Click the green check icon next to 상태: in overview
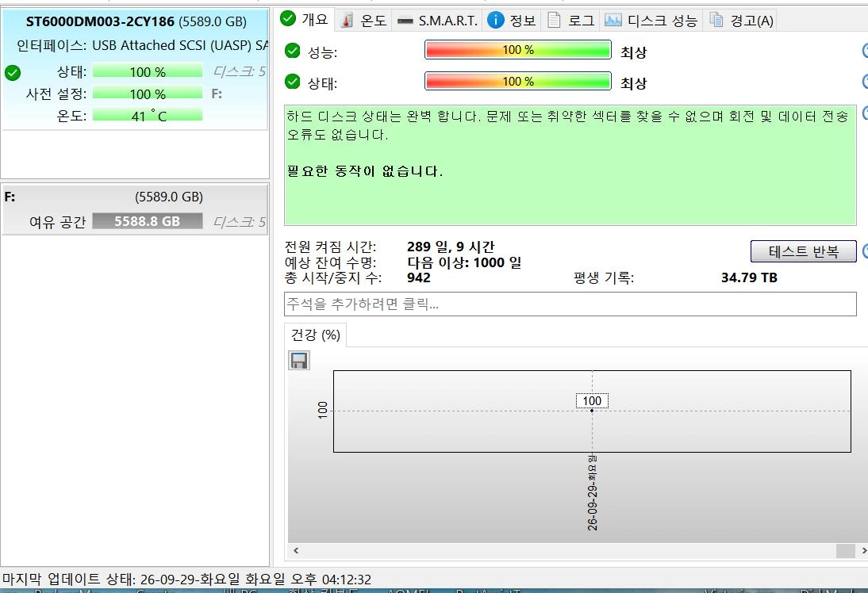 (292, 82)
